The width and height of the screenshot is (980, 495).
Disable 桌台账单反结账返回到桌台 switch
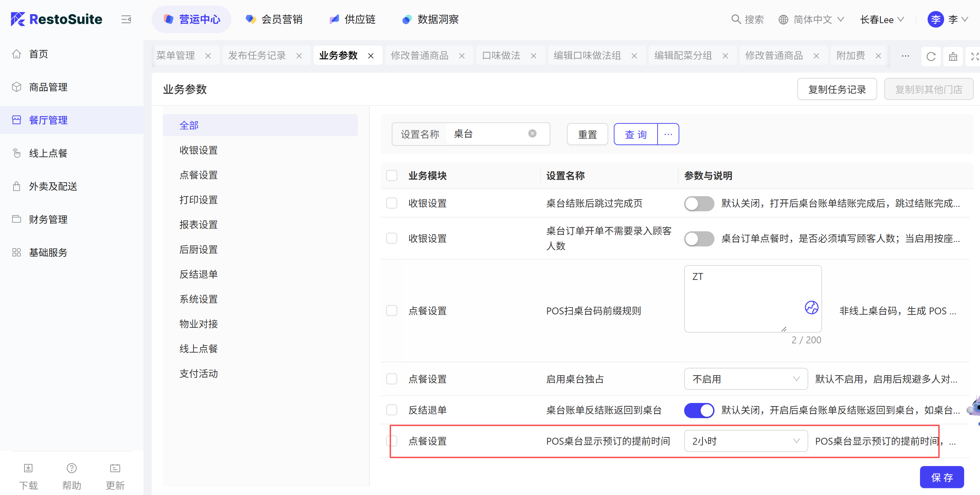pyautogui.click(x=699, y=410)
